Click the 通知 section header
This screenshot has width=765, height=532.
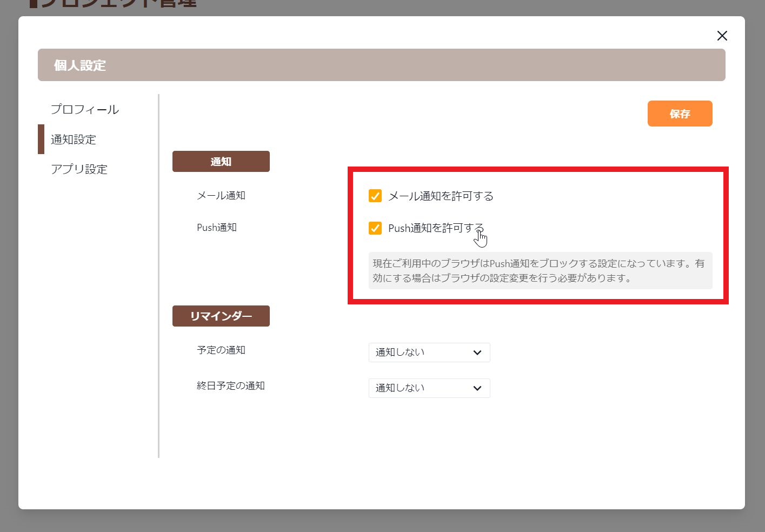click(221, 161)
